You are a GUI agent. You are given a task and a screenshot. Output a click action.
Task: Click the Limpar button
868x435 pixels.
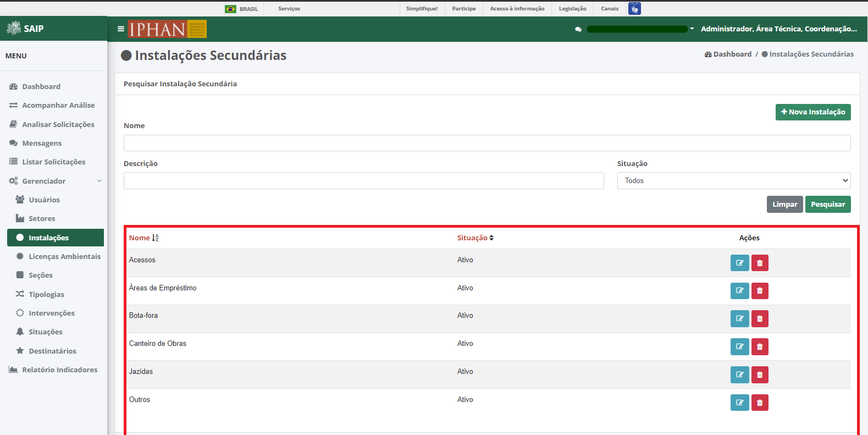(784, 204)
